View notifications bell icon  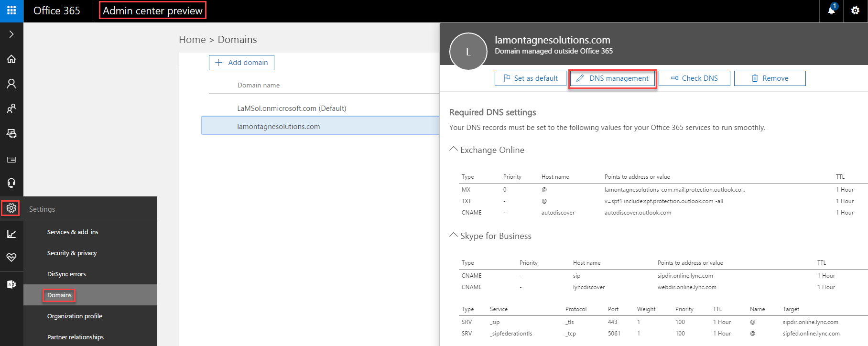pyautogui.click(x=832, y=10)
